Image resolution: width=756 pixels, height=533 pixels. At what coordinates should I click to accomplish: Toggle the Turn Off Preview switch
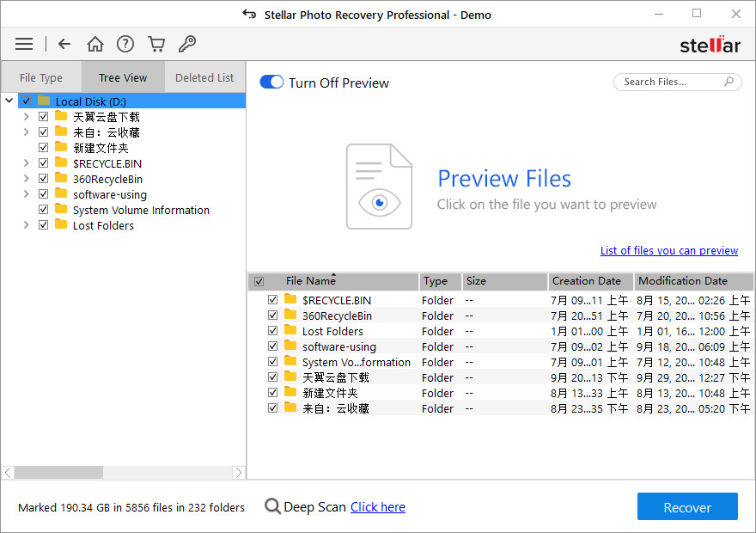click(271, 82)
